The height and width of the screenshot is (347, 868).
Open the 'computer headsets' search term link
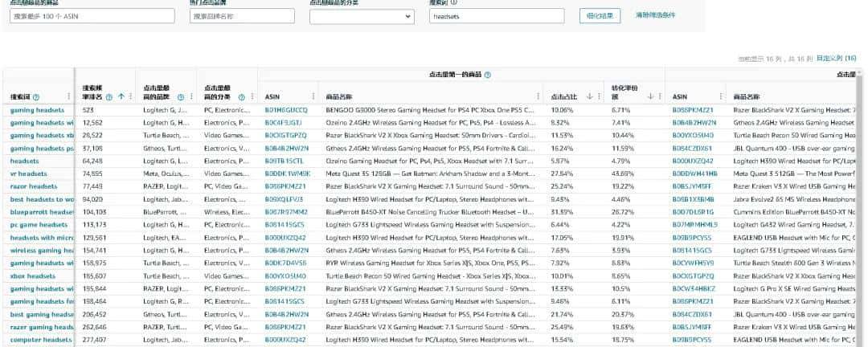point(41,340)
